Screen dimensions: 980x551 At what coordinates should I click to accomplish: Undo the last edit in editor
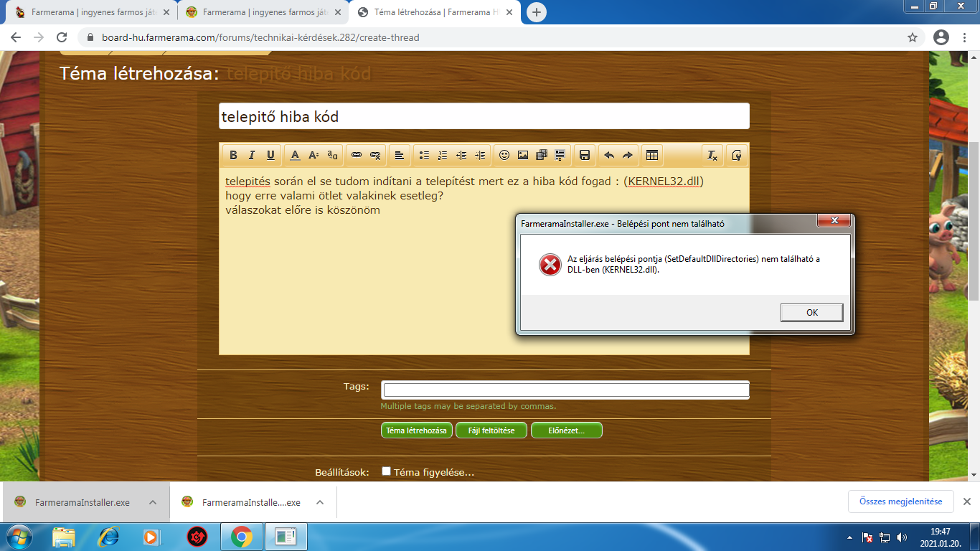(609, 155)
